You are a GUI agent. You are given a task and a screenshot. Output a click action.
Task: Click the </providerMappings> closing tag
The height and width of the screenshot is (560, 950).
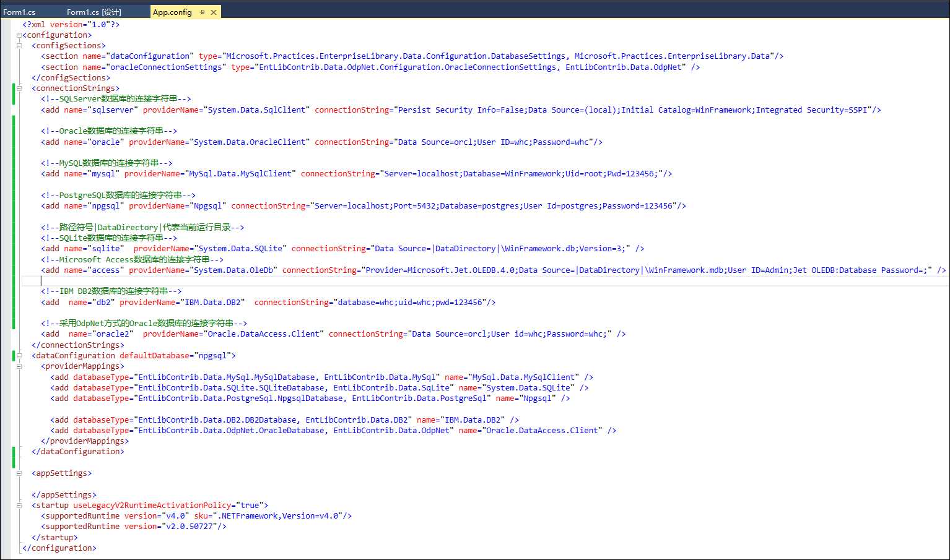85,441
